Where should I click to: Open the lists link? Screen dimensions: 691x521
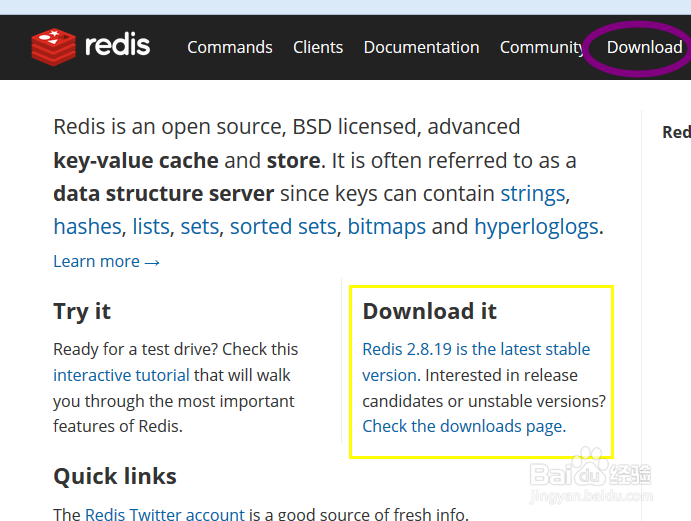151,227
